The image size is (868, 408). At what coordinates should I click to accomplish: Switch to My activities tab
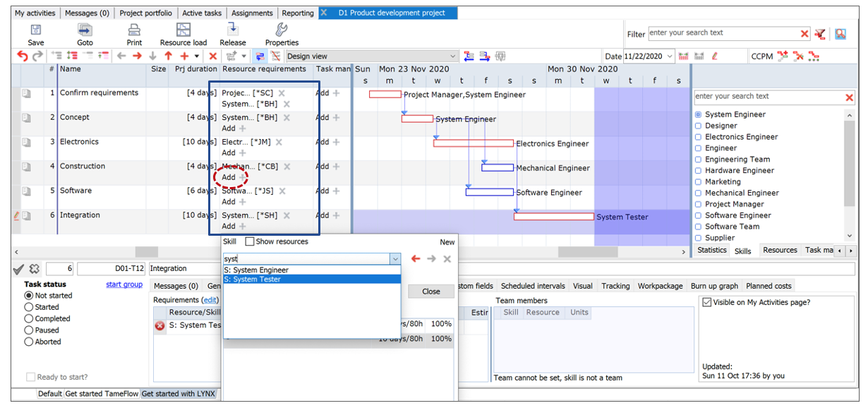(35, 13)
